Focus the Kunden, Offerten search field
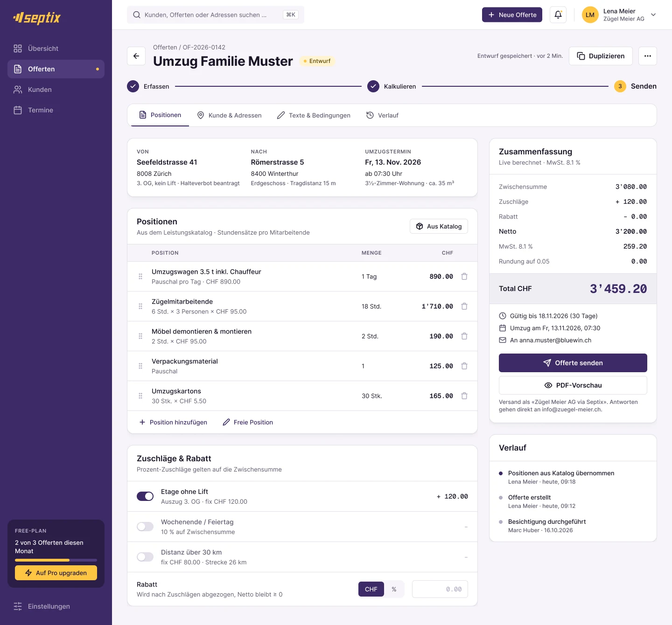Screen dimensions: 672x625 coord(216,15)
